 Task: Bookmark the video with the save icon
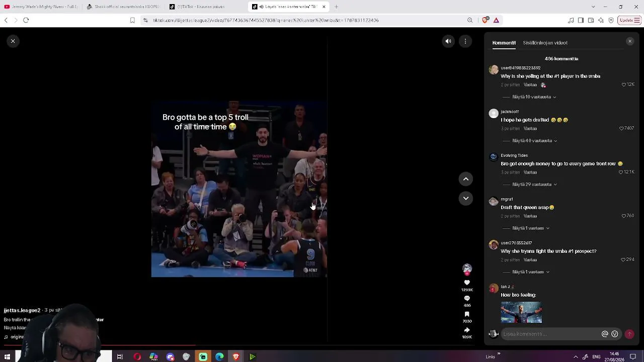point(467,315)
